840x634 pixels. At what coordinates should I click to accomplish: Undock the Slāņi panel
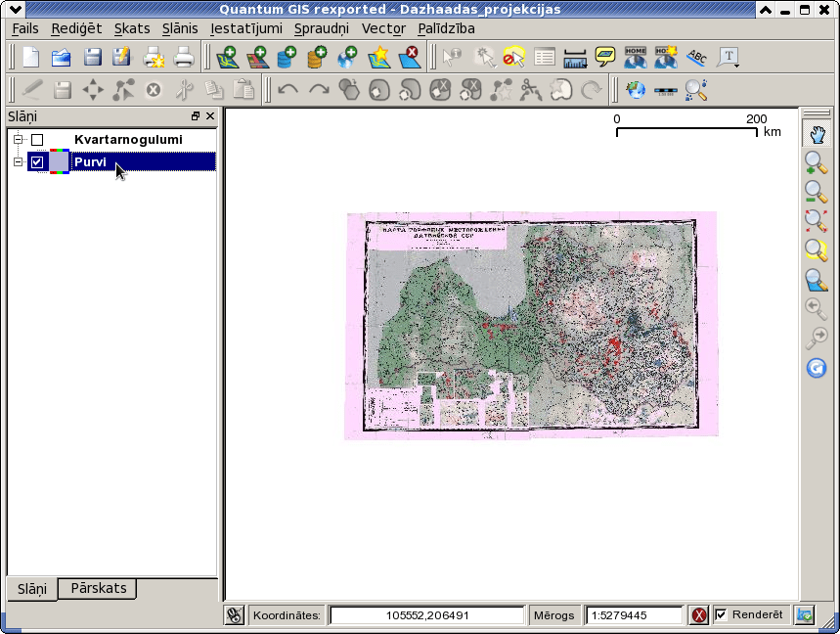tap(196, 116)
